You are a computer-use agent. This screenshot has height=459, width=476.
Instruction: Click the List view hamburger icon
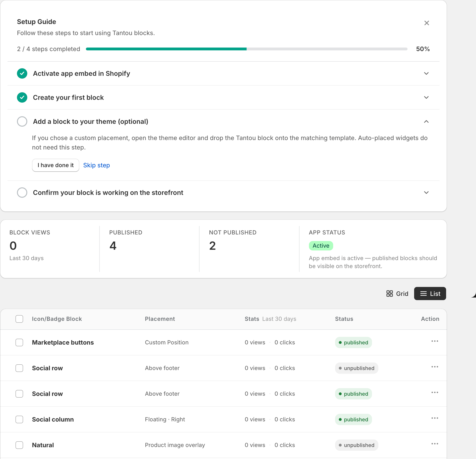[423, 294]
